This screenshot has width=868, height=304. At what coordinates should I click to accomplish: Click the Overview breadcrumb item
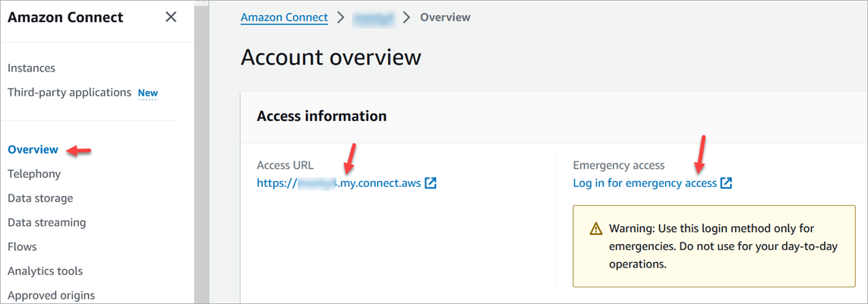445,17
